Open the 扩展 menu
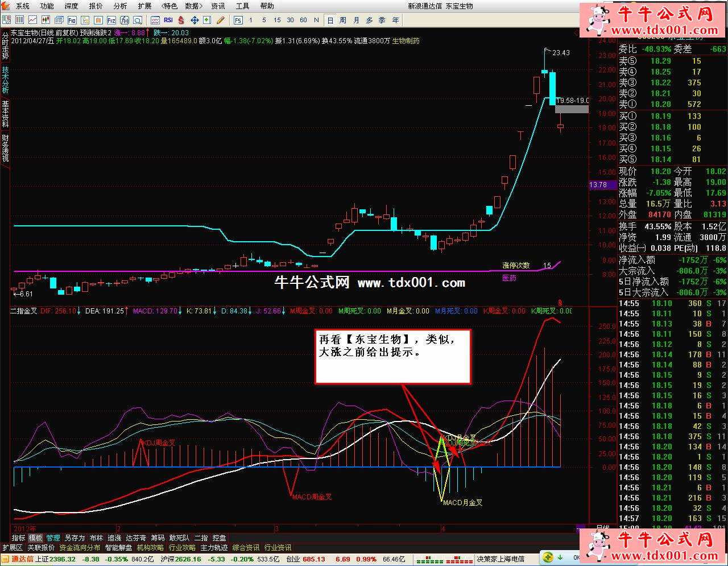 tap(144, 6)
